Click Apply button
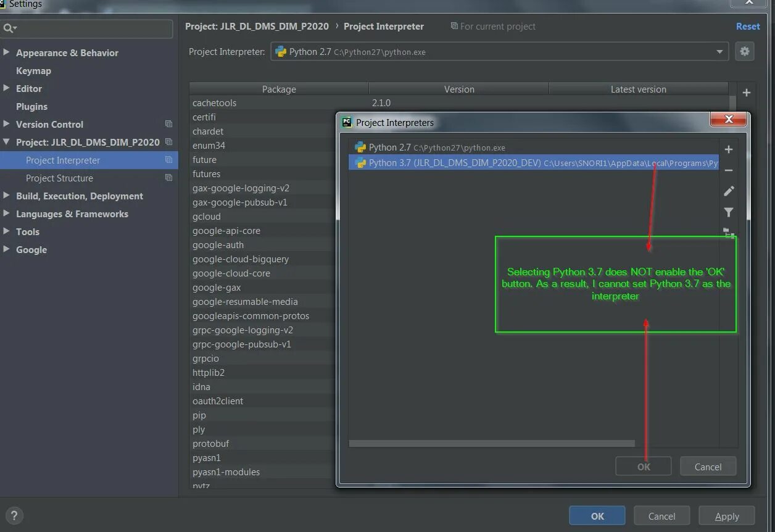 [727, 516]
